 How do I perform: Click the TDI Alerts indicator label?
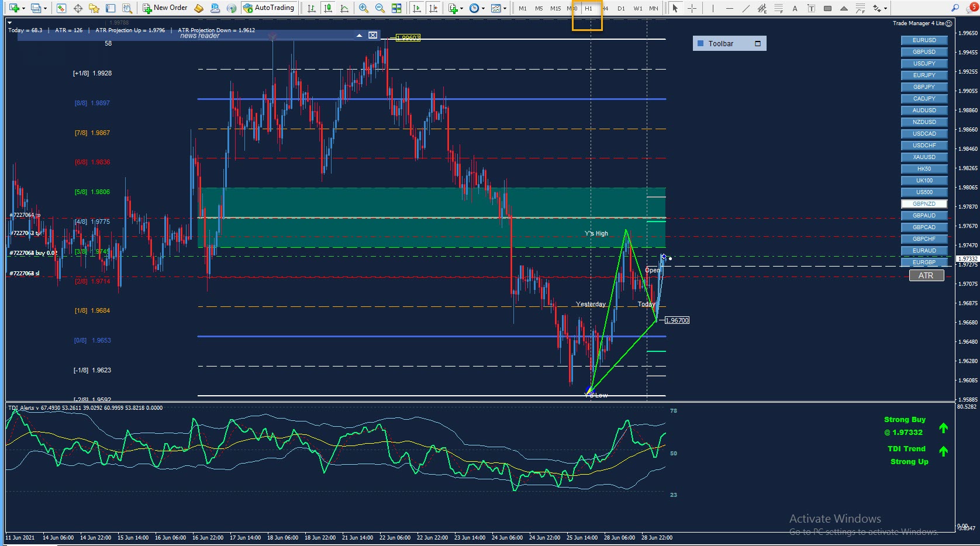[85, 408]
